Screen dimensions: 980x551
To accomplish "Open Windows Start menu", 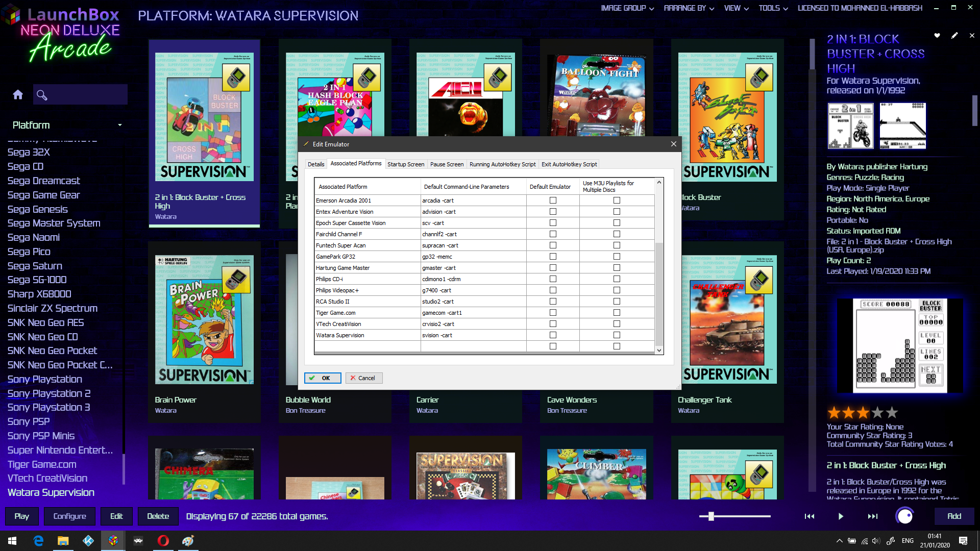I will (12, 541).
